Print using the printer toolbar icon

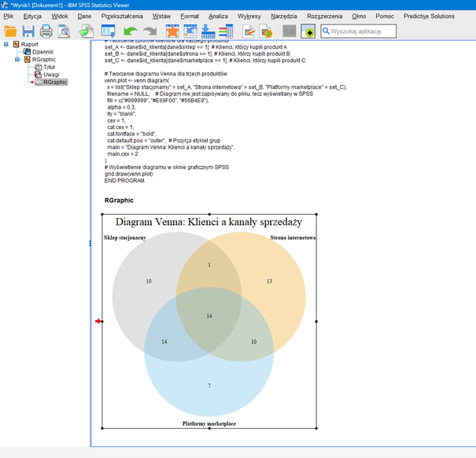click(x=46, y=31)
